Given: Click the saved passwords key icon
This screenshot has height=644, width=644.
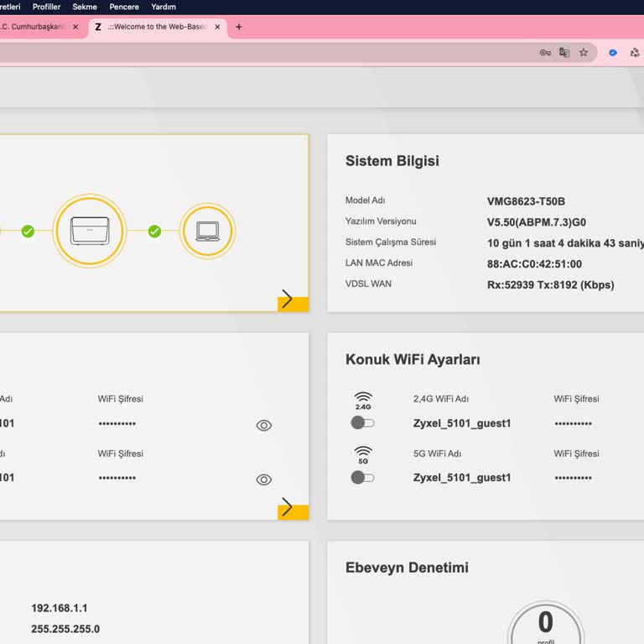Looking at the screenshot, I should pos(545,52).
